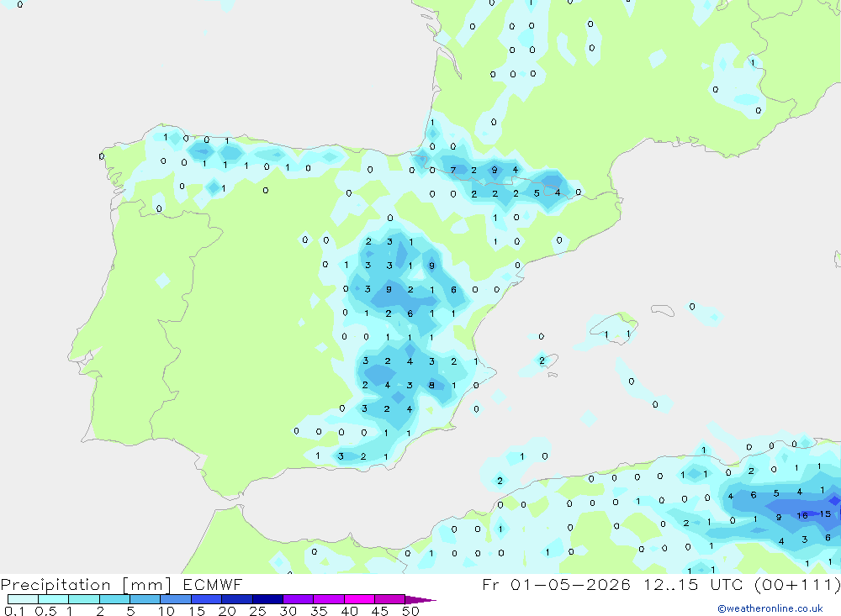Click the 20–25 mm dark blue swatch

point(236,599)
